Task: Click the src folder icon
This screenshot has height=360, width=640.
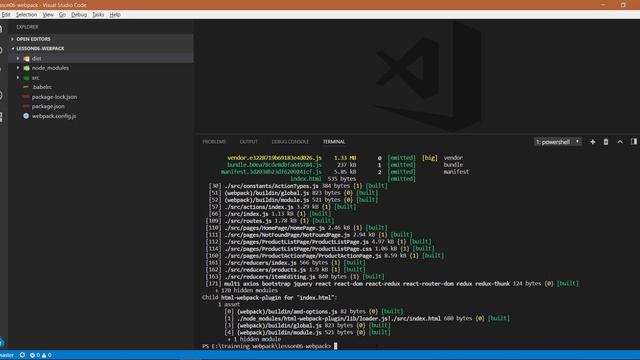Action: coord(27,78)
